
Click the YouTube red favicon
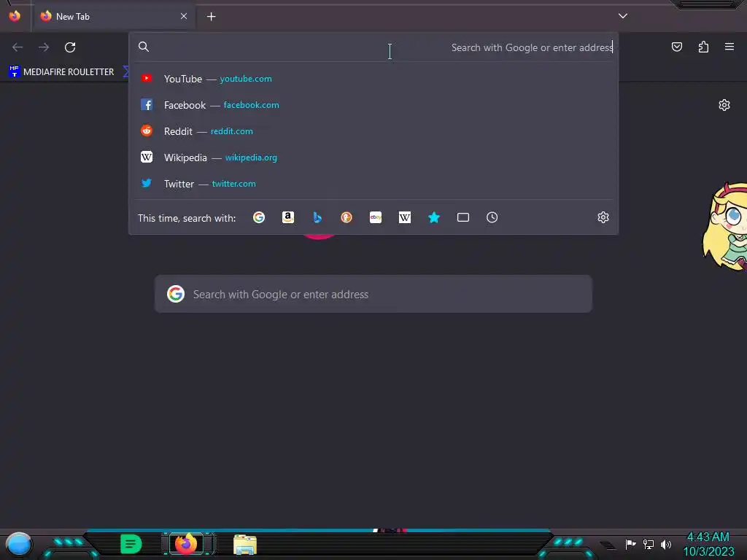(x=147, y=78)
